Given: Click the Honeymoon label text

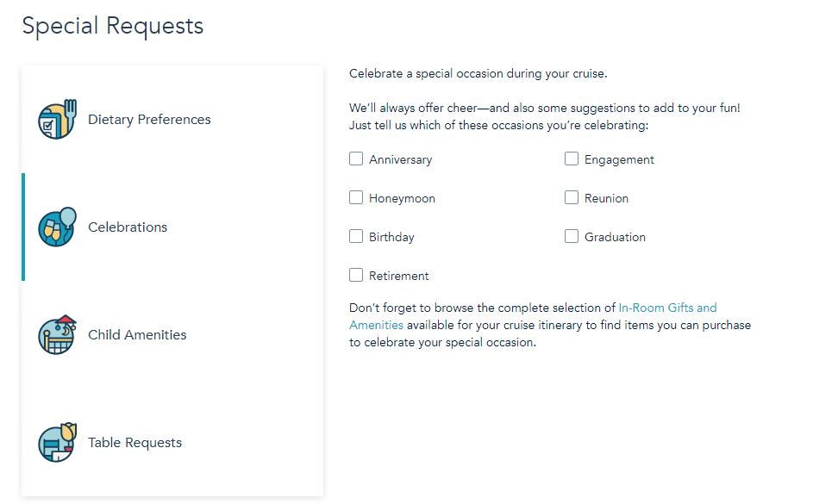Looking at the screenshot, I should (402, 198).
